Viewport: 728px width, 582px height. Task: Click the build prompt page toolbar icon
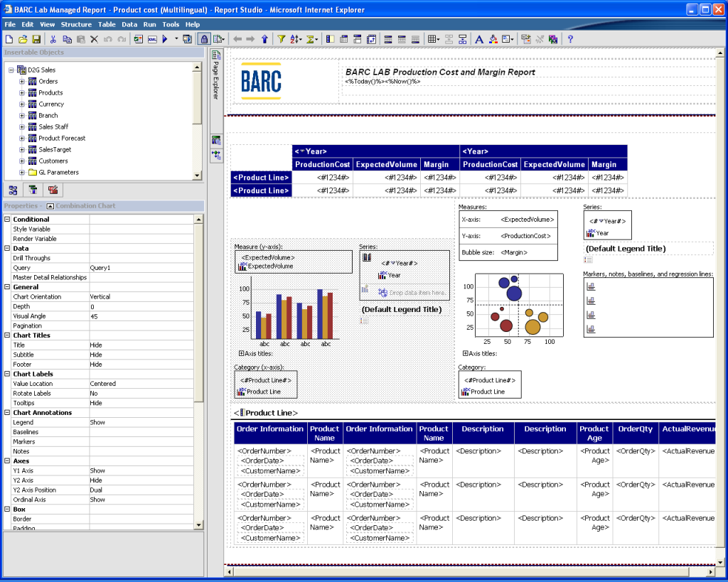coord(526,40)
